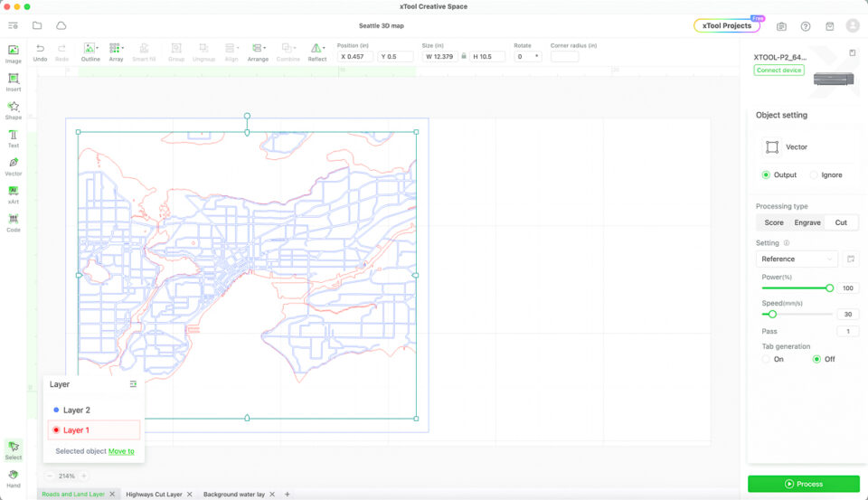
Task: Adjust the Power percentage slider
Action: (x=829, y=288)
